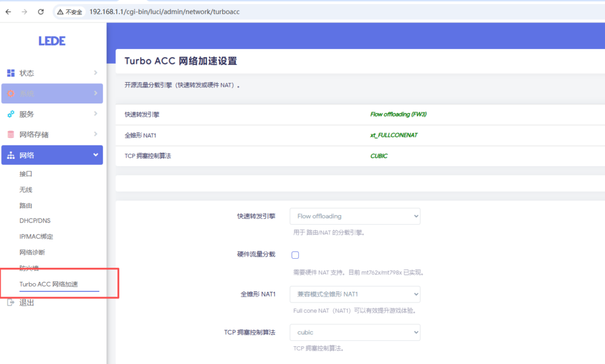Click the 用于 路由/NAT 的分载引擎 hint
605x364 pixels.
point(329,232)
